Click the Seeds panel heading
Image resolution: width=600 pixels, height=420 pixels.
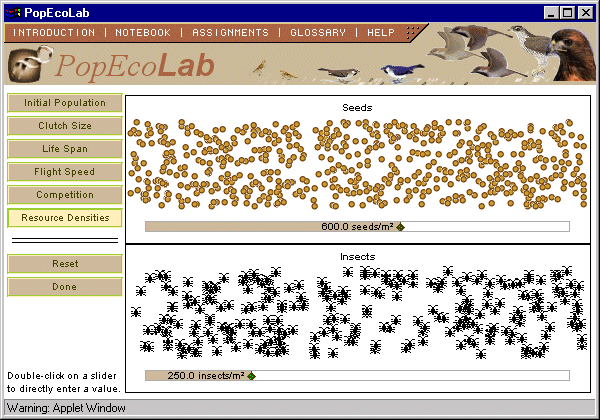(x=357, y=107)
